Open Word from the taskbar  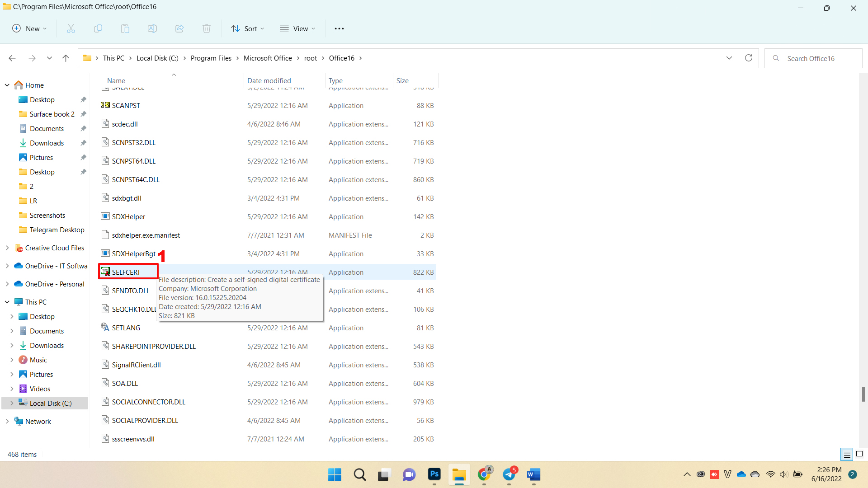point(534,474)
